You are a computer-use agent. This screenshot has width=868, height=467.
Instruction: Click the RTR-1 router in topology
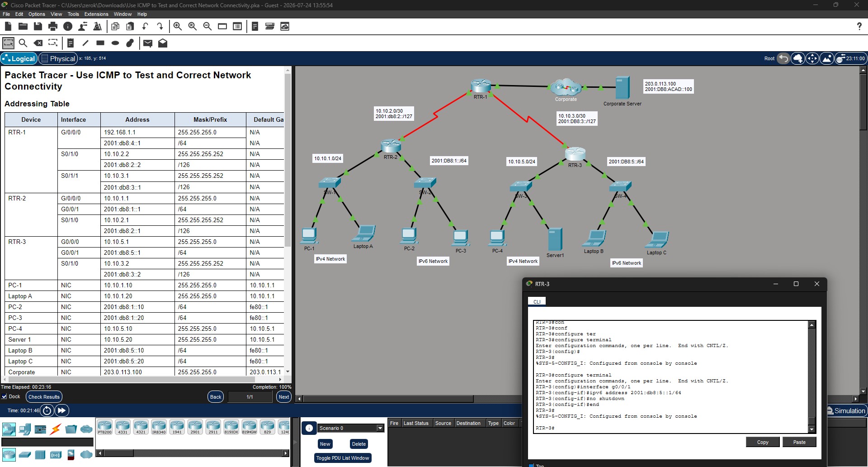point(481,86)
